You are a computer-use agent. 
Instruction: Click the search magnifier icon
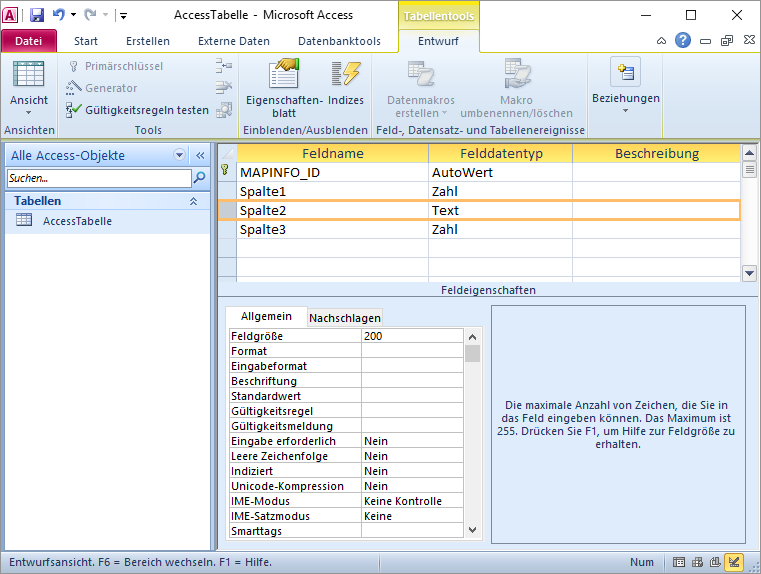(x=199, y=178)
